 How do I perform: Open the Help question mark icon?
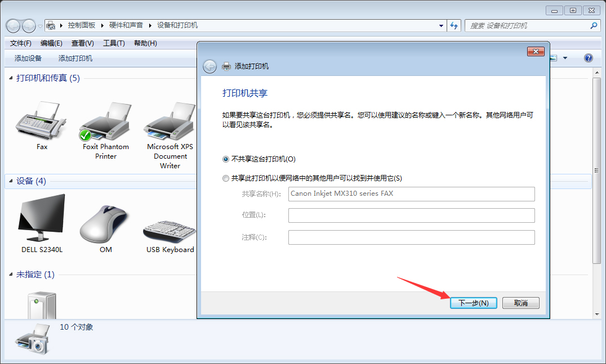(x=588, y=57)
